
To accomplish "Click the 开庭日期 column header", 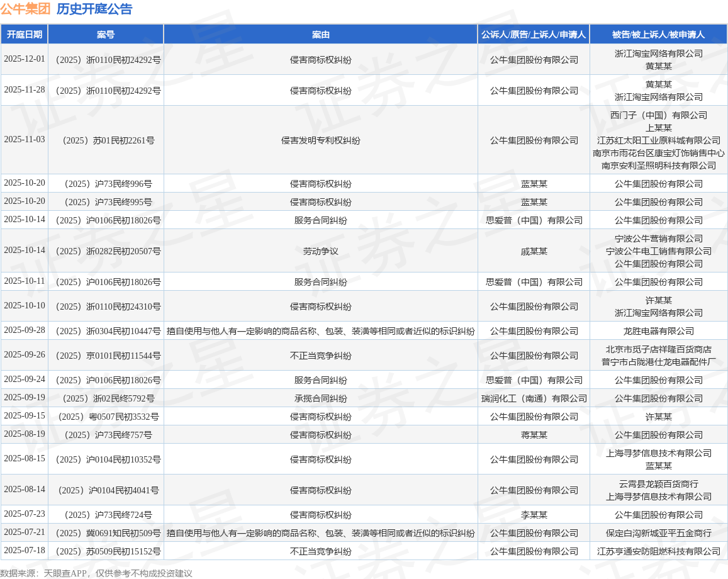I will tap(24, 35).
